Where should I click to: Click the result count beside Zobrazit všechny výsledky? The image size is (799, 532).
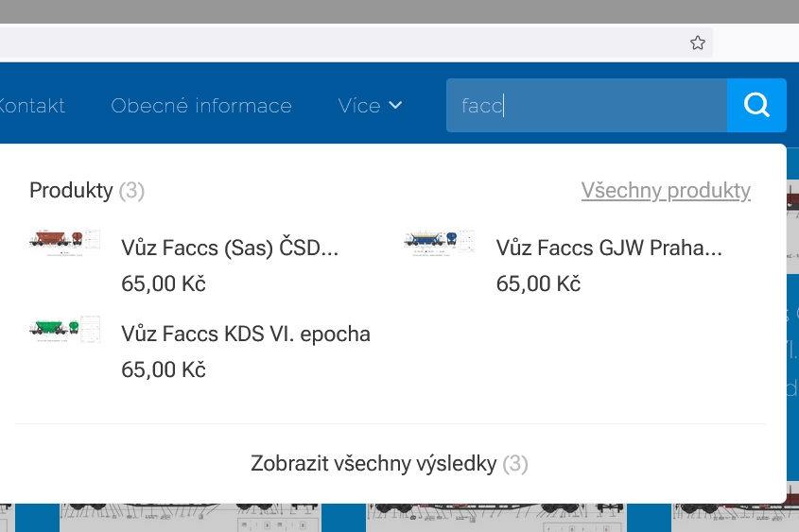[x=515, y=464]
